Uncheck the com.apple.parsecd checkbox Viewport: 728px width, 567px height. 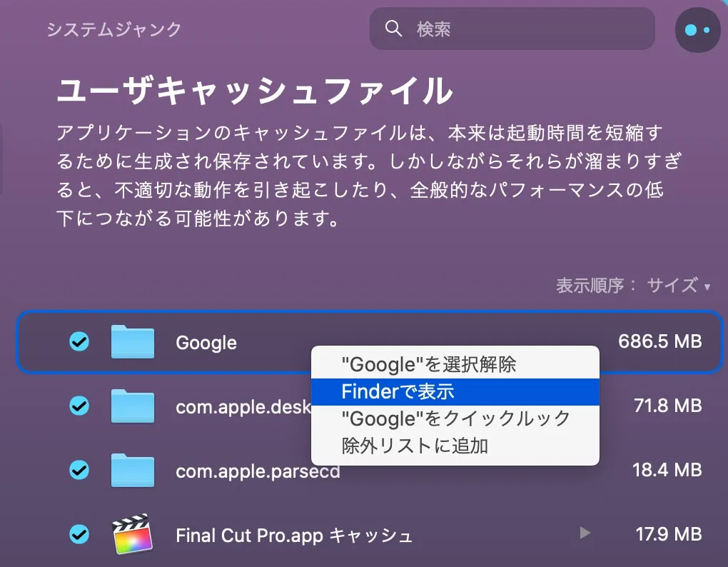(x=79, y=470)
